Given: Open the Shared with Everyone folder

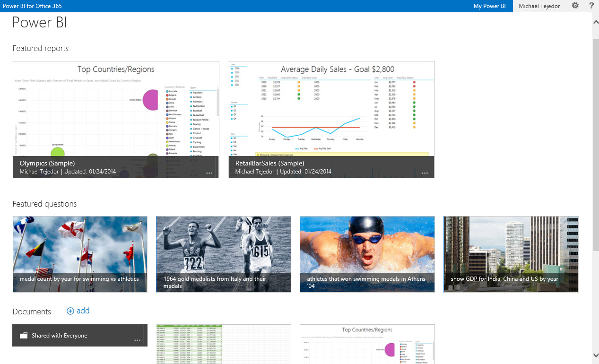Looking at the screenshot, I should tap(60, 336).
